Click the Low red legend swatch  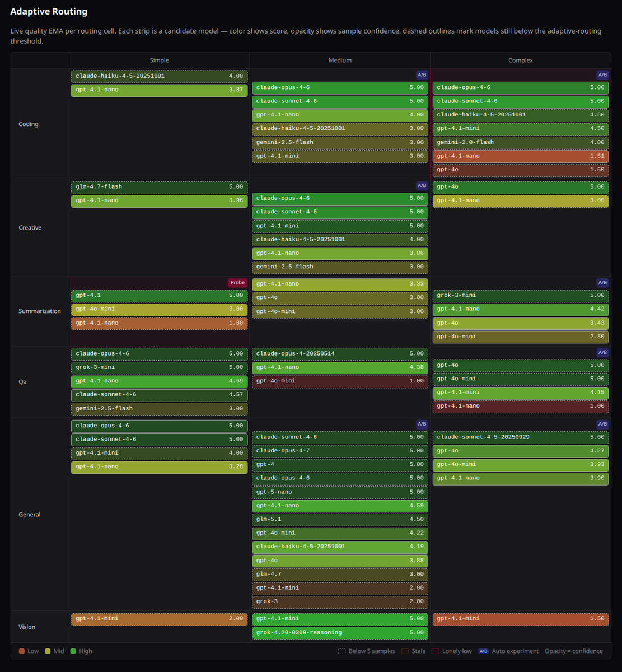pyautogui.click(x=22, y=651)
